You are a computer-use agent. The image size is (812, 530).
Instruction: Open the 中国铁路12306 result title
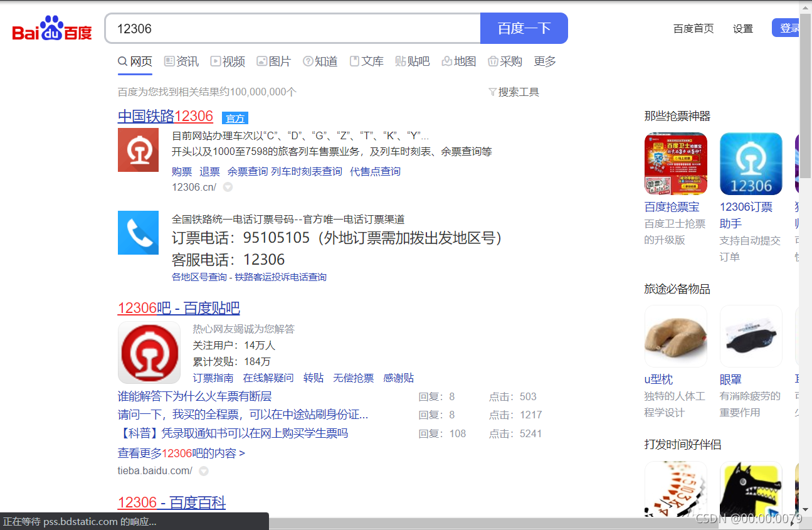click(166, 117)
